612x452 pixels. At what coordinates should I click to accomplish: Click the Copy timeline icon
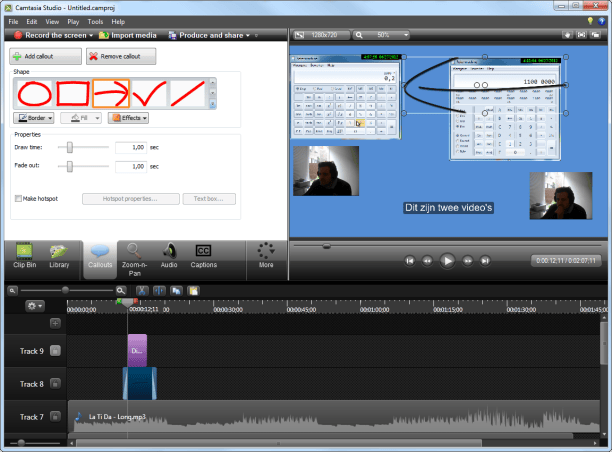point(176,291)
